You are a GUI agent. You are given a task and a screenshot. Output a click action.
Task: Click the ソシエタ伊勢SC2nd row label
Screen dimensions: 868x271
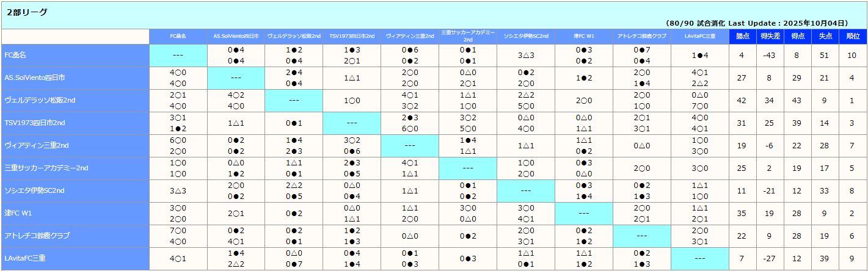pos(34,190)
